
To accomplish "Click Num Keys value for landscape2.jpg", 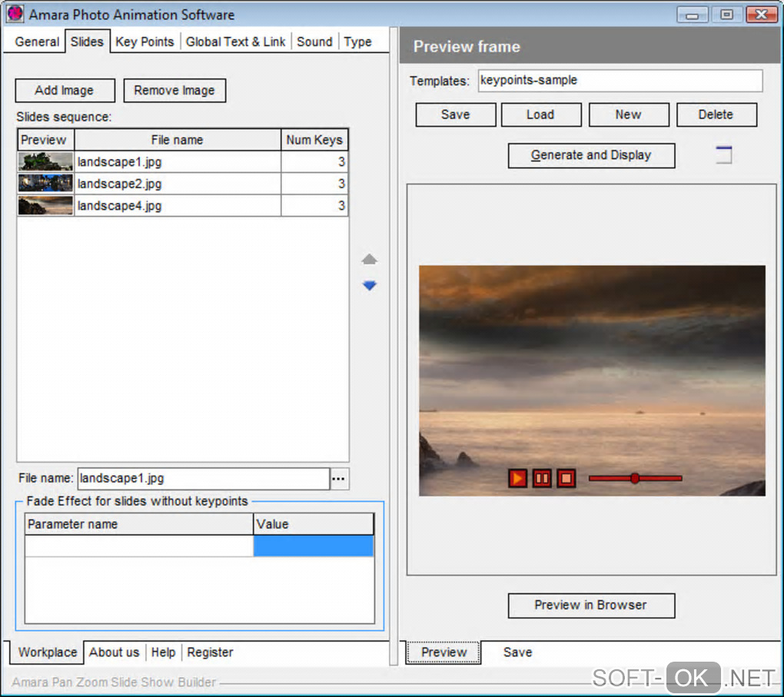I will [314, 184].
